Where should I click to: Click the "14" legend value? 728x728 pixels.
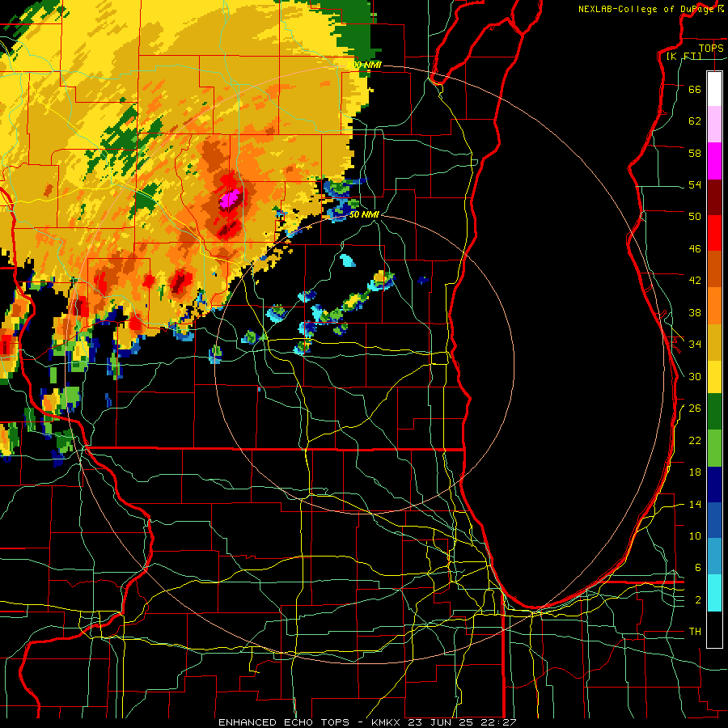695,504
